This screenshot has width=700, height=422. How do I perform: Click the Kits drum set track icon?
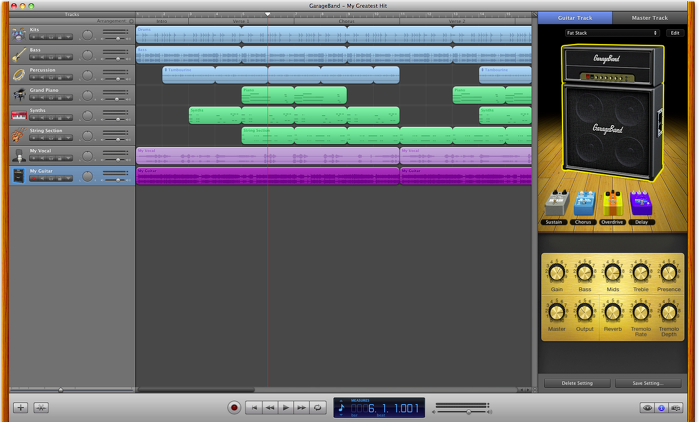coord(19,34)
